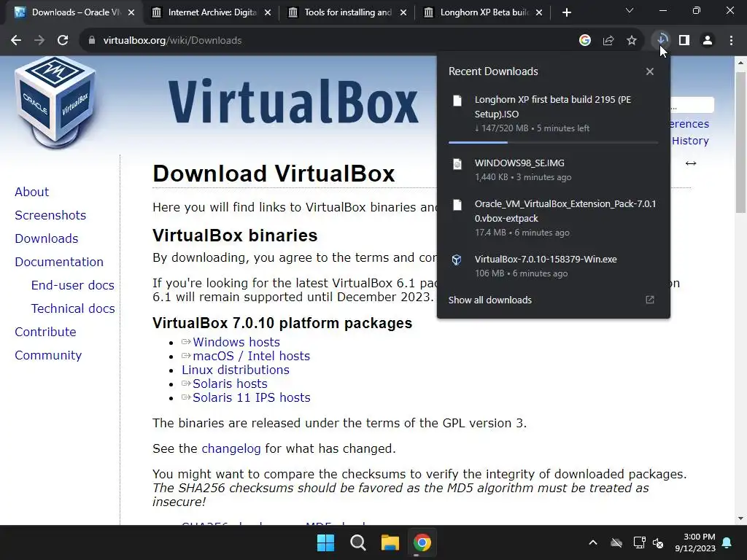The height and width of the screenshot is (560, 747).
Task: Open Technical docs link
Action: pyautogui.click(x=73, y=308)
